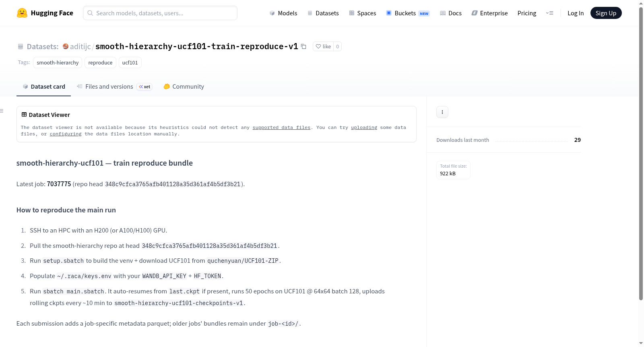Click the Dataset Viewer table icon
The image size is (644, 347).
24,115
